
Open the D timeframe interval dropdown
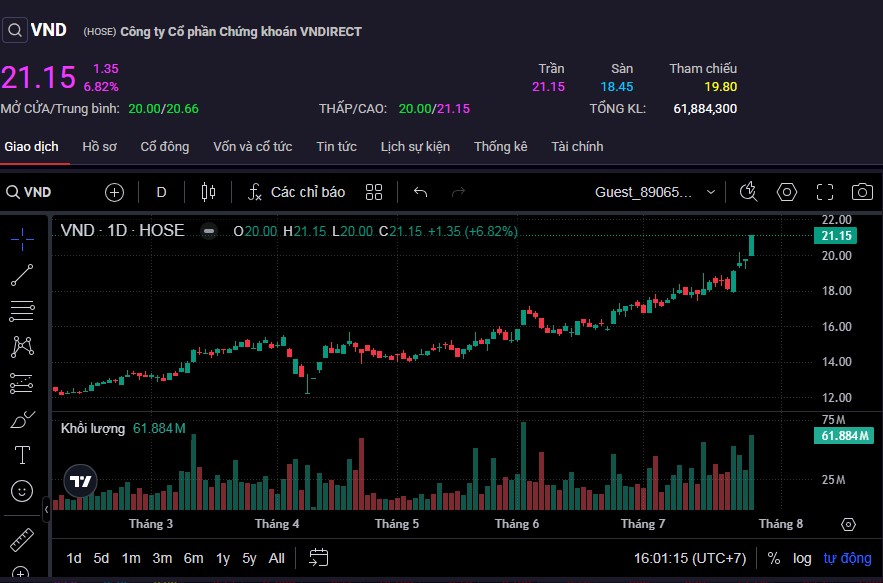[x=161, y=192]
